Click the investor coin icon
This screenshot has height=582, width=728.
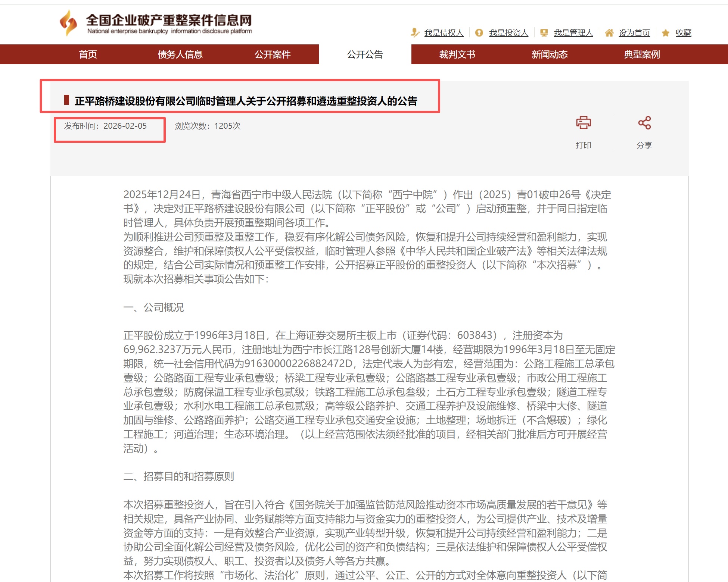point(479,33)
